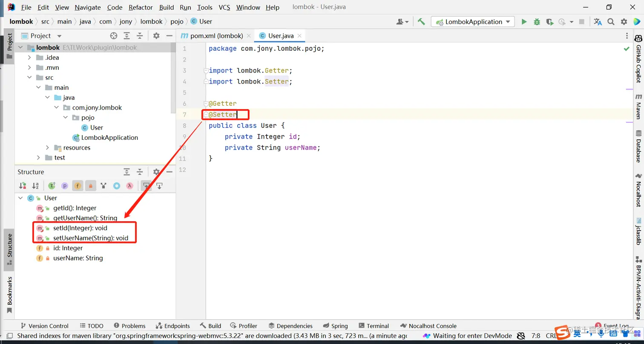Click the green inspection checkmark in editor
The height and width of the screenshot is (344, 644).
627,49
